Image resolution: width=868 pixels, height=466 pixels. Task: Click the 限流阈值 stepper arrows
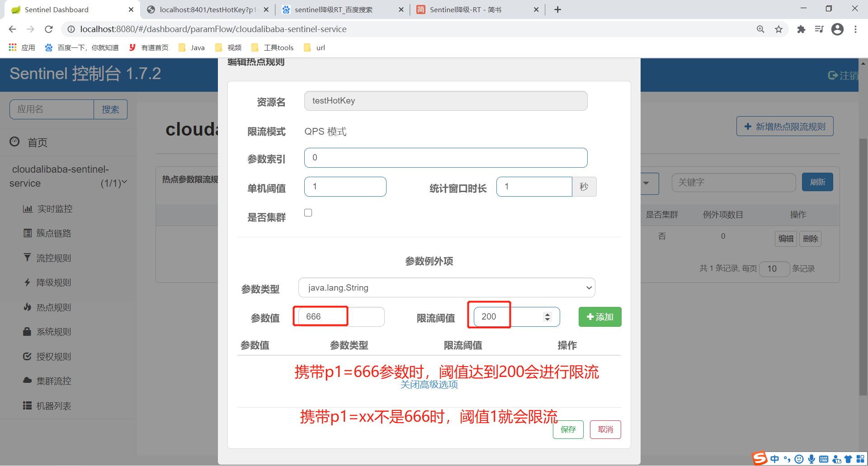pos(547,317)
